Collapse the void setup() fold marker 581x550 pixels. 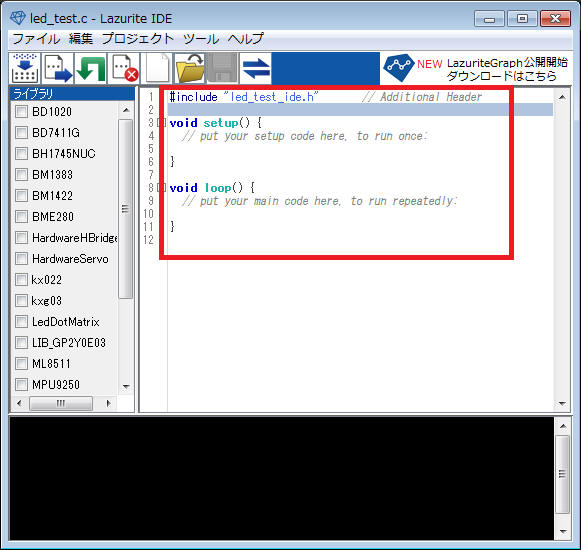(161, 123)
